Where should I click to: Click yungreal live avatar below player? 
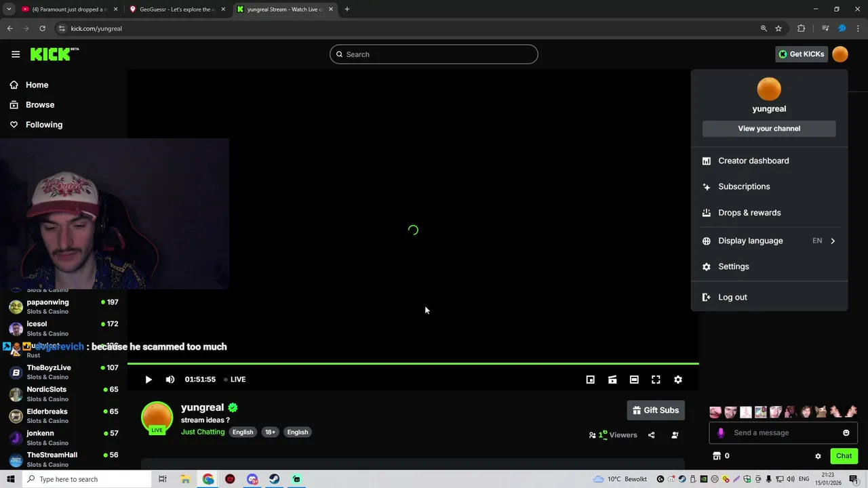[157, 418]
